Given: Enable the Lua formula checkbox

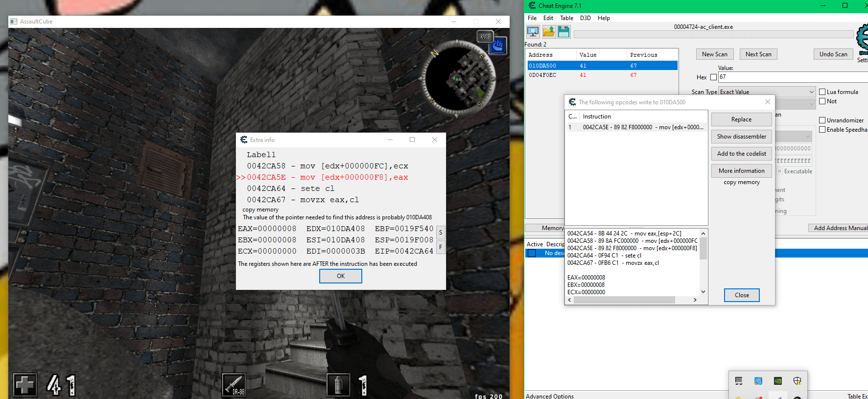Looking at the screenshot, I should pyautogui.click(x=822, y=92).
